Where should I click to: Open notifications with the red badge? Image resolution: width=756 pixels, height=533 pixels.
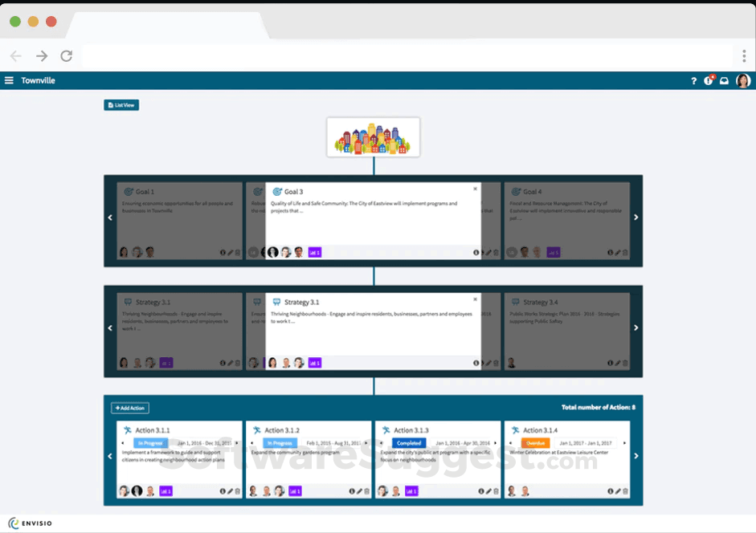tap(707, 80)
